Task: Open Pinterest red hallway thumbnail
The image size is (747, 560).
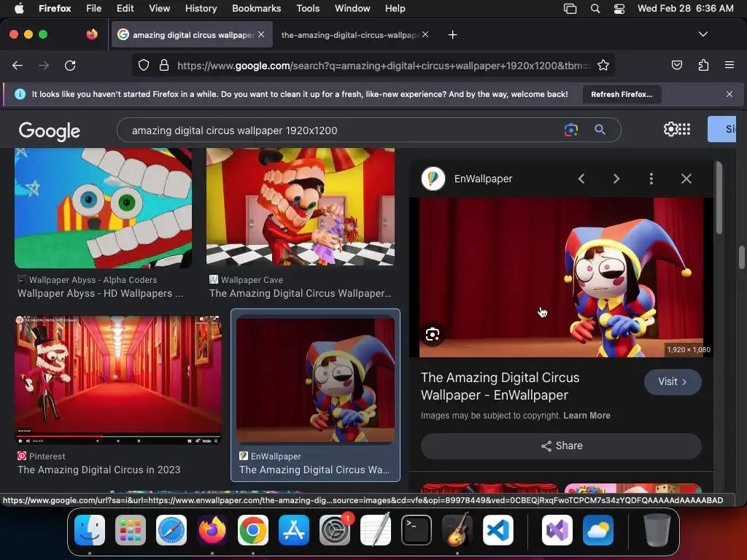Action: pyautogui.click(x=118, y=381)
